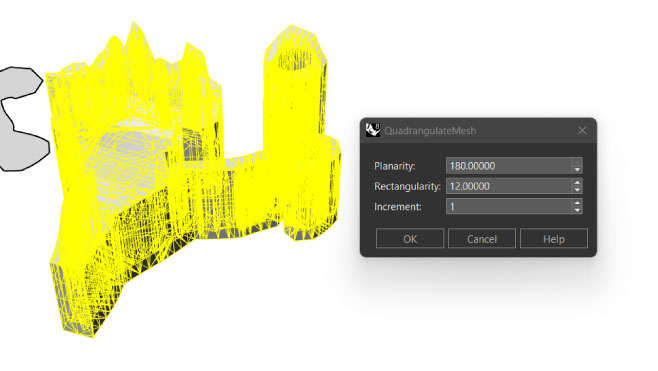
Task: Click the Planarity value field
Action: (x=509, y=166)
